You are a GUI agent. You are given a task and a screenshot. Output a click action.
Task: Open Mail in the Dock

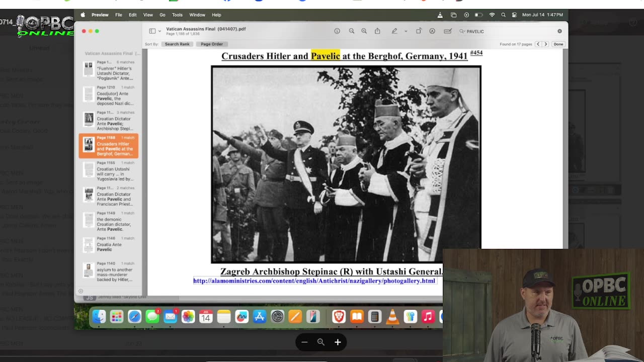pos(170,316)
